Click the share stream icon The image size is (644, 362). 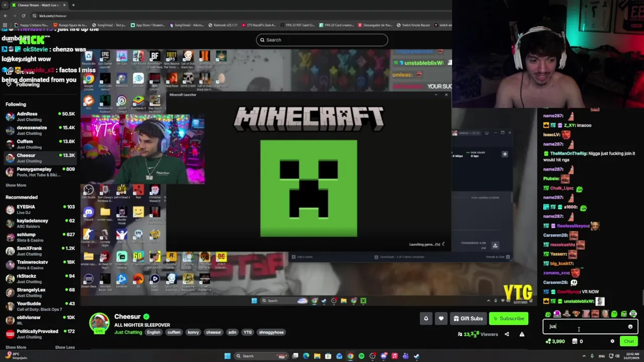(x=507, y=334)
